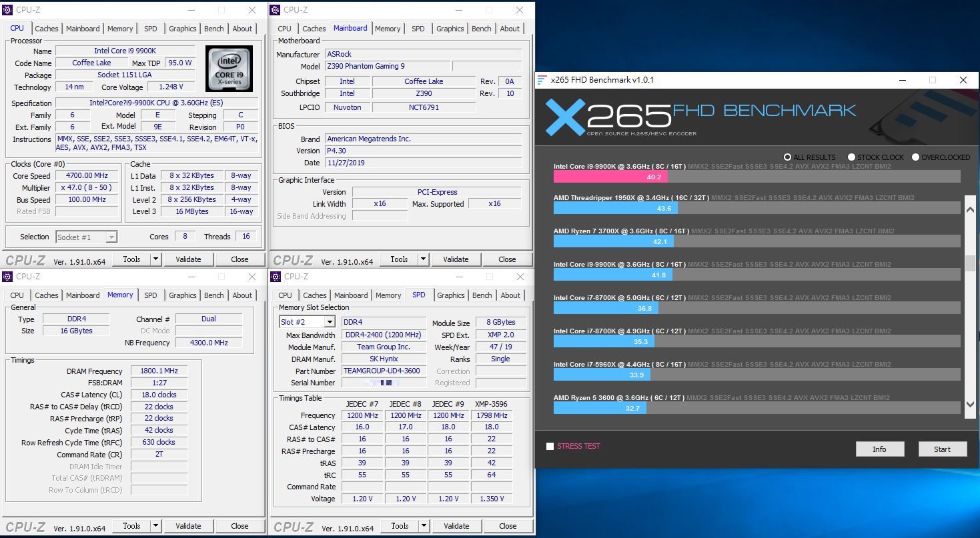Screen dimensions: 980x538
Task: Click the Core Speed value 4700.00 MHz
Action: point(87,176)
